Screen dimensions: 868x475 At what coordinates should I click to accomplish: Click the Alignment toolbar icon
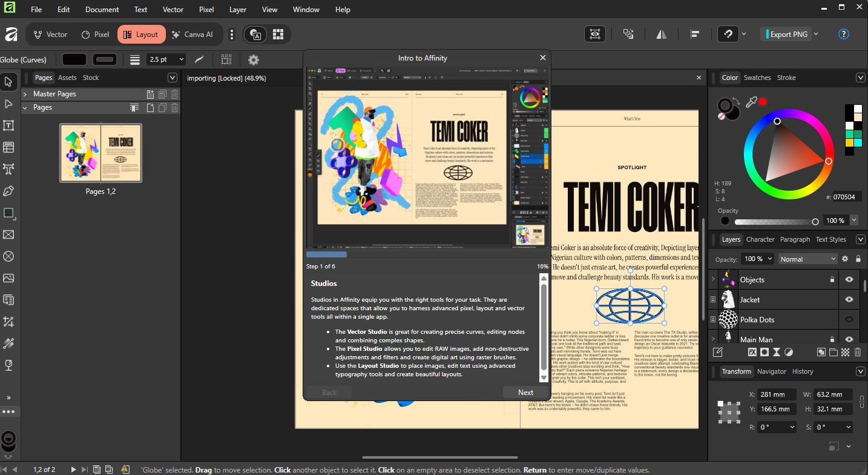coord(695,35)
